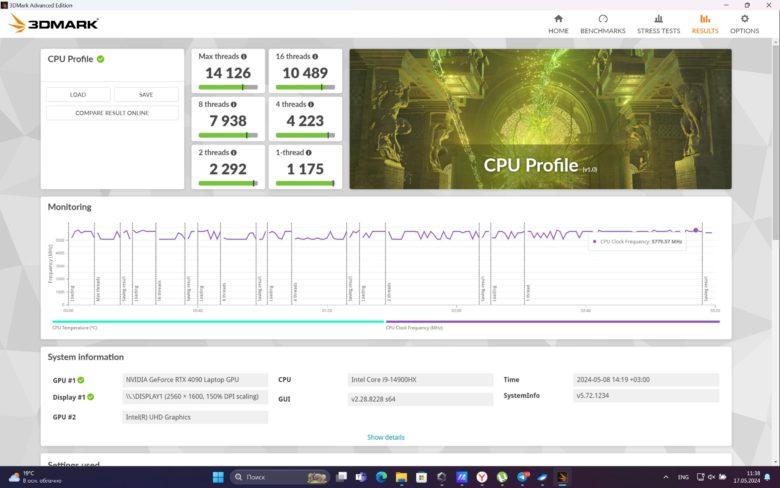Click the GUI version field
Image resolution: width=780 pixels, height=488 pixels.
pos(420,399)
